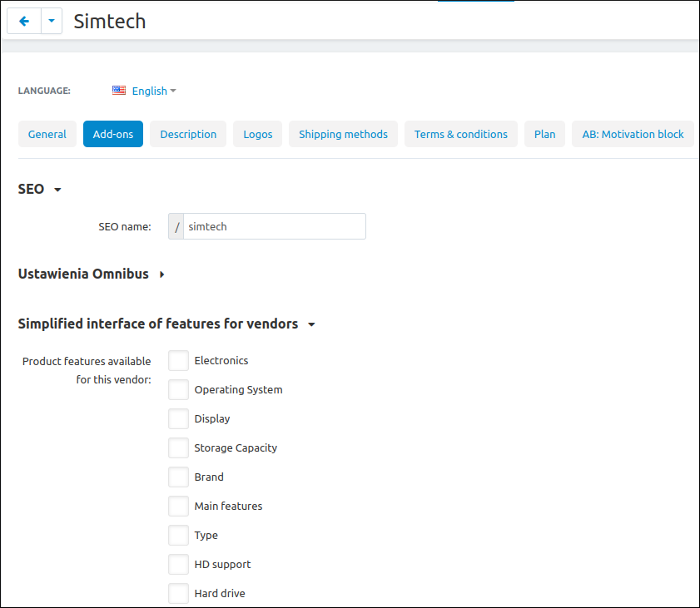Viewport: 700px width, 608px height.
Task: Switch to the General tab
Action: (47, 134)
